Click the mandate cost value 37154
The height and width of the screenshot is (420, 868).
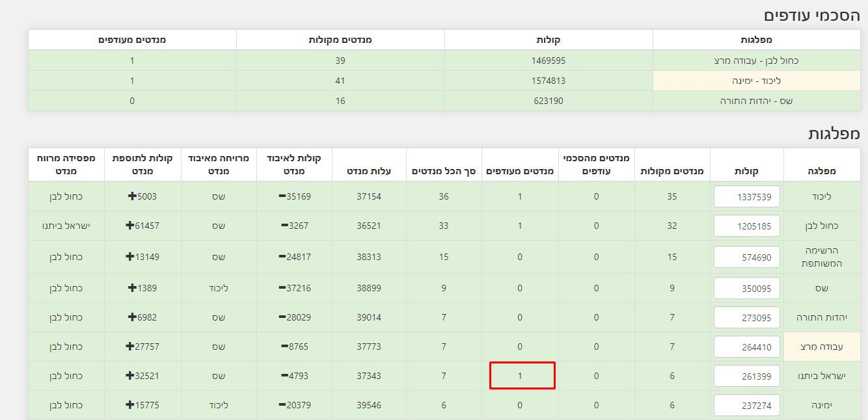(x=369, y=196)
